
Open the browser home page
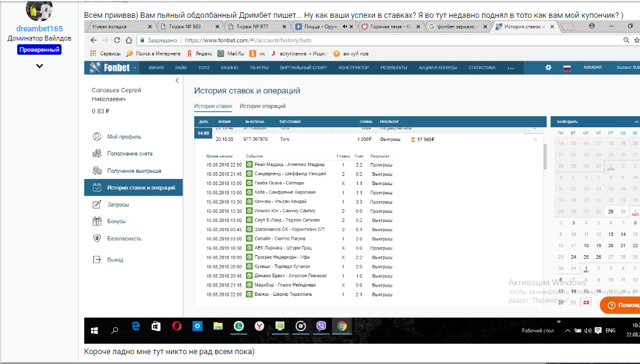click(x=129, y=41)
